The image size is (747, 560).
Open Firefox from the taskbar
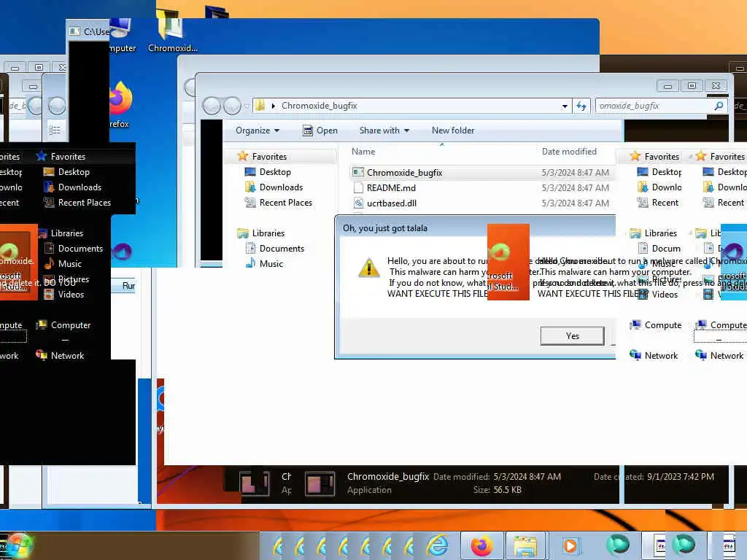481,545
